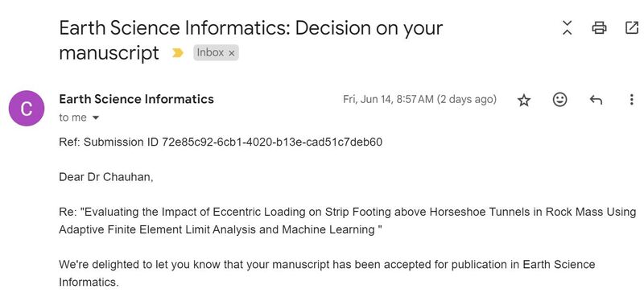Star this message
644x297 pixels.
(524, 100)
